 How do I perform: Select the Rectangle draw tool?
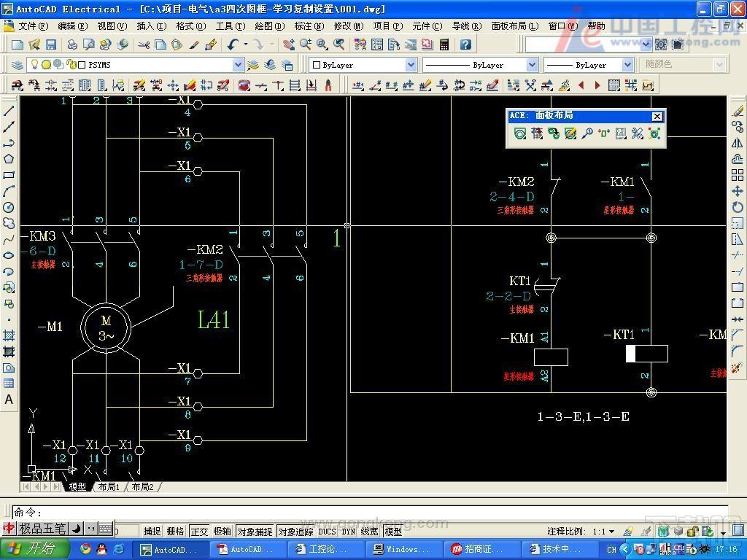pos(9,175)
